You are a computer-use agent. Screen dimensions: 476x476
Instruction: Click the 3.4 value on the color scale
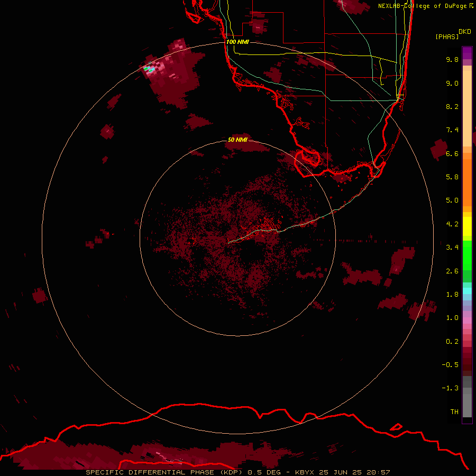(452, 248)
